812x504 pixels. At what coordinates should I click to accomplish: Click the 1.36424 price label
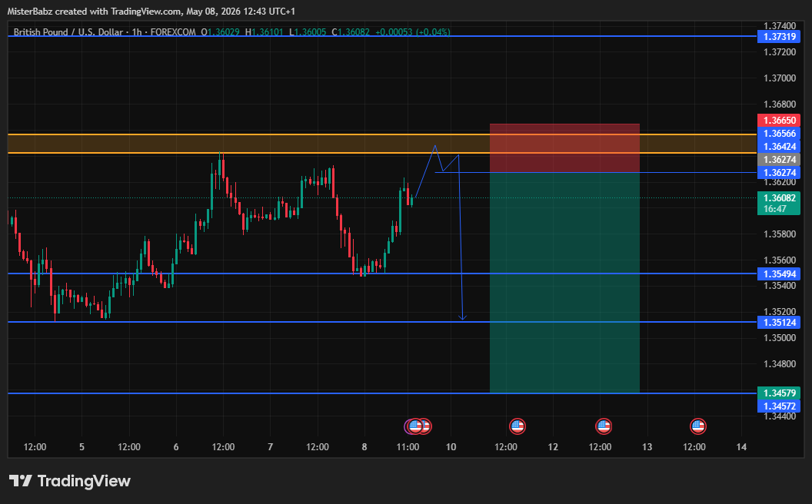(x=779, y=147)
